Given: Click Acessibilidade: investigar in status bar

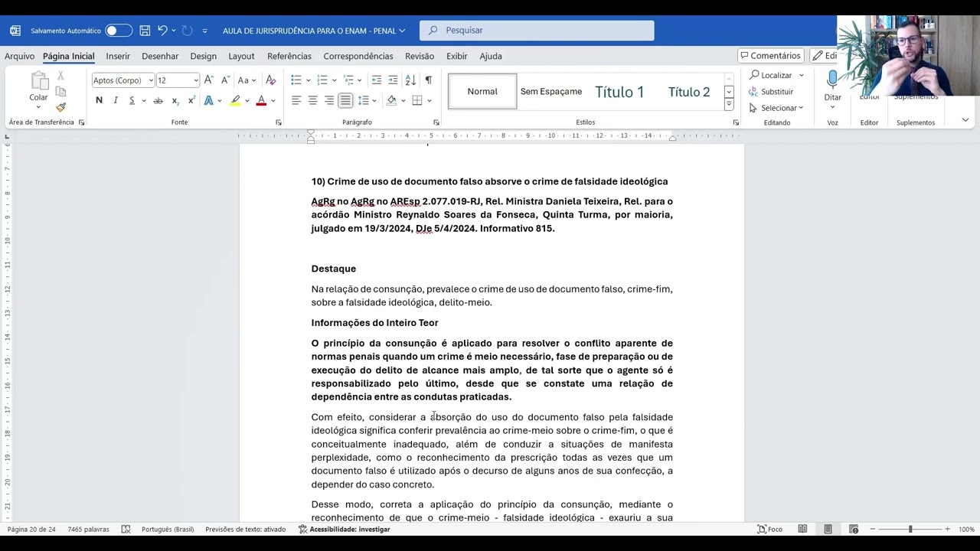Looking at the screenshot, I should [345, 530].
